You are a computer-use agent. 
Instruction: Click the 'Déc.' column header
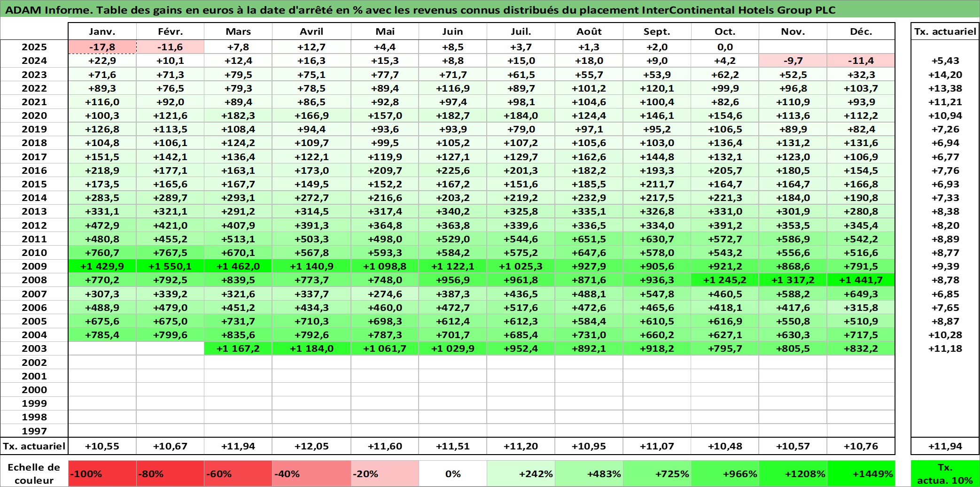click(861, 31)
